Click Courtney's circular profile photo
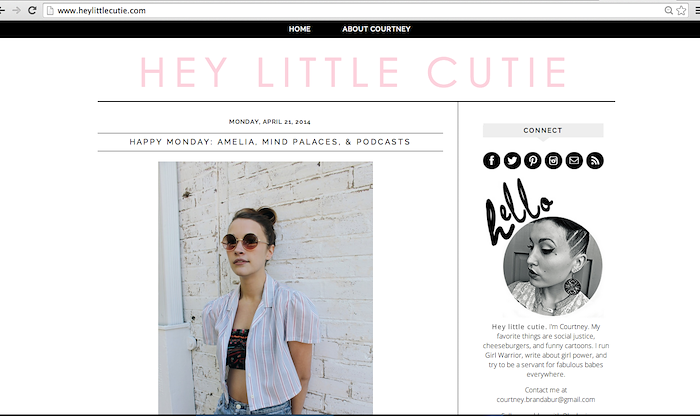 point(553,266)
